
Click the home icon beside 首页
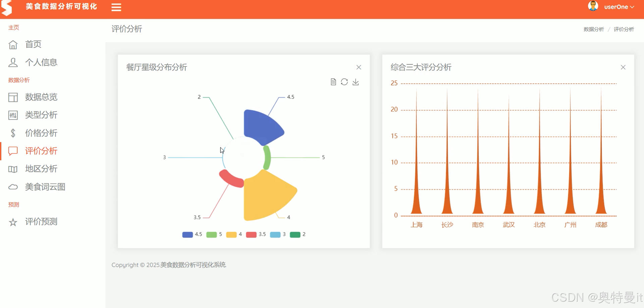[x=13, y=44]
